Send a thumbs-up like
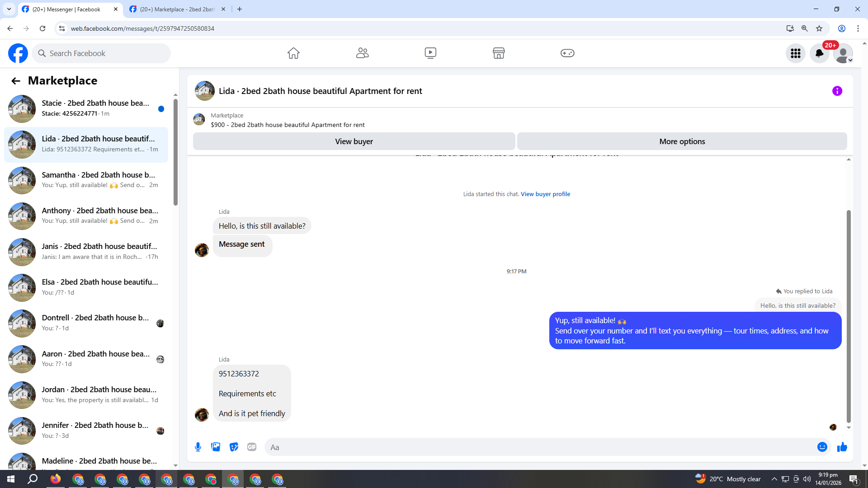This screenshot has width=868, height=488. [x=842, y=447]
